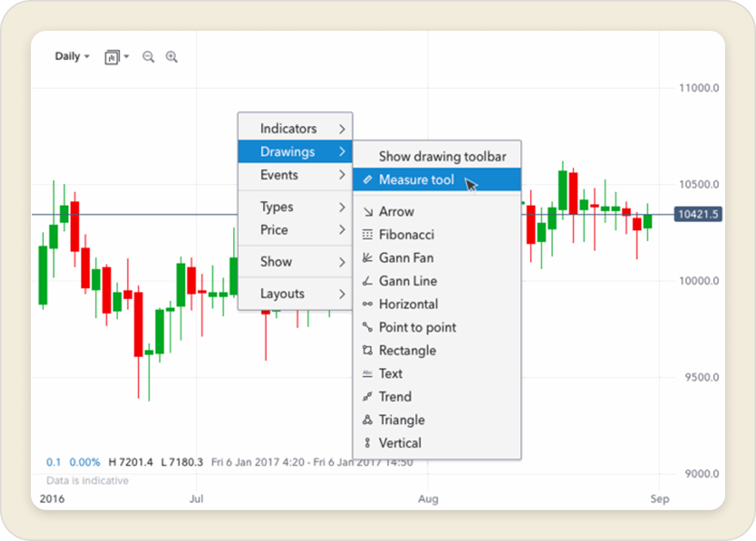Click the Aug label on time axis
The width and height of the screenshot is (756, 541).
(428, 499)
